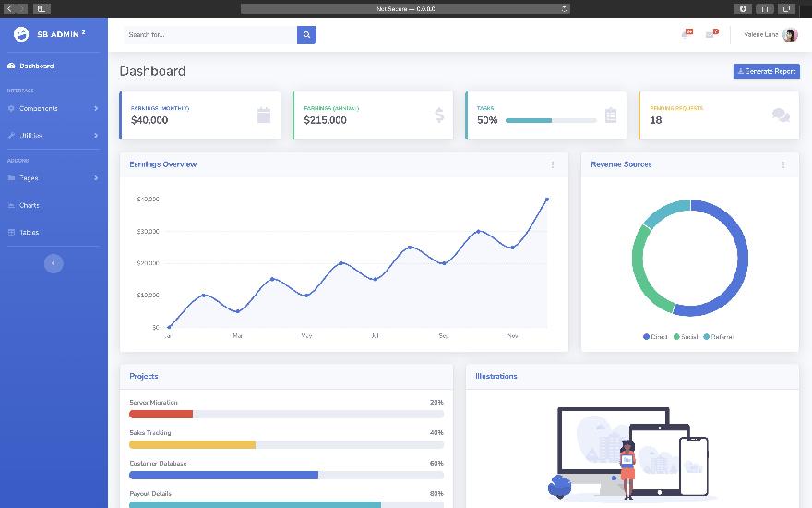Click the Pages folder icon in sidebar

[11, 177]
